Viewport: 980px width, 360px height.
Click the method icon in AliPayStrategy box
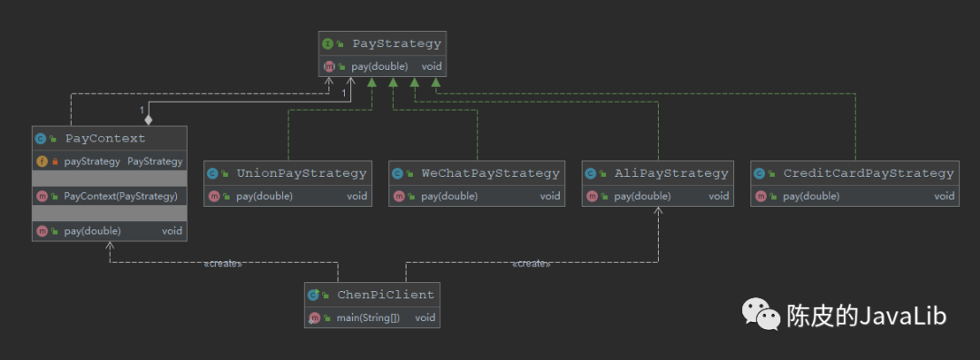point(592,196)
